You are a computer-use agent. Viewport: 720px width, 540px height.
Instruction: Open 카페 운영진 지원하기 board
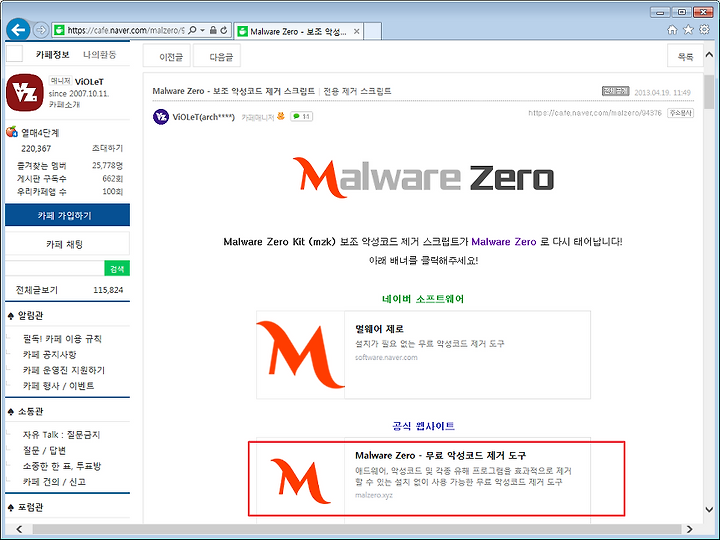click(x=64, y=370)
